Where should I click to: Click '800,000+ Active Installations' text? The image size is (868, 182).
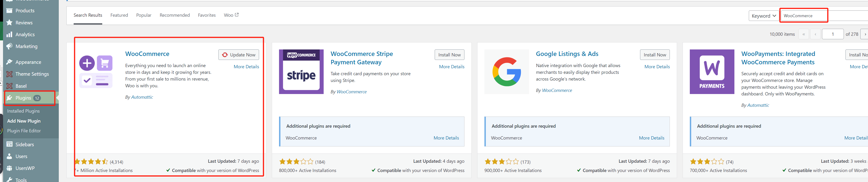point(308,171)
